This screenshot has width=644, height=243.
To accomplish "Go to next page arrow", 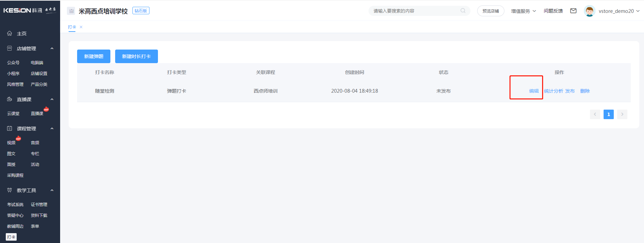I will pyautogui.click(x=622, y=114).
